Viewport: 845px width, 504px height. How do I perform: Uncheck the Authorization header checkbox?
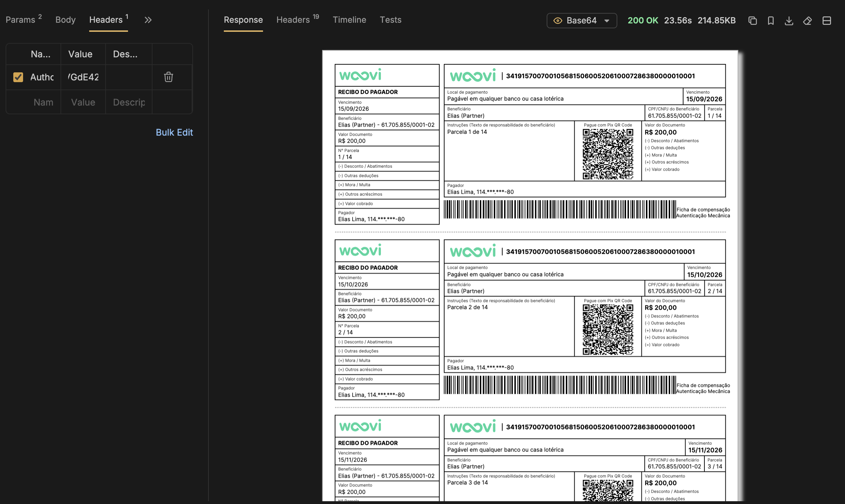click(x=18, y=77)
